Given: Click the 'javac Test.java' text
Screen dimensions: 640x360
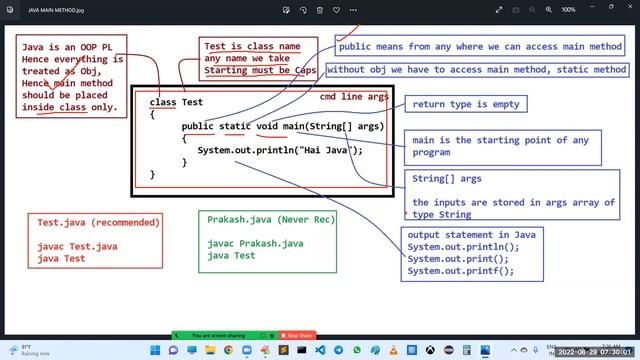Looking at the screenshot, I should pos(78,247).
